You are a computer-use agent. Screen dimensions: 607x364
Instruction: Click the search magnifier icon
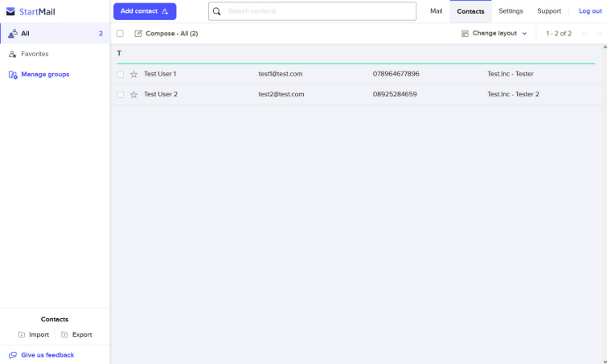pos(217,11)
